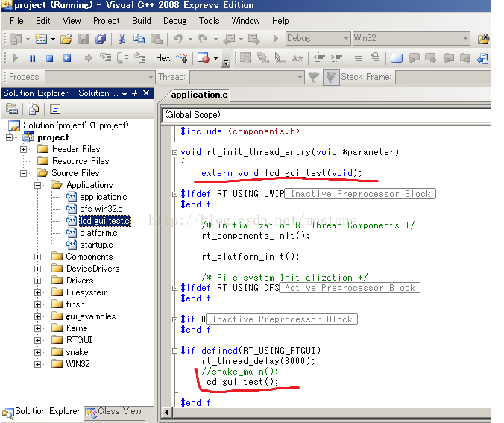Select dfs_win32.c in Solution Explorer
This screenshot has height=423, width=504.
coord(101,209)
